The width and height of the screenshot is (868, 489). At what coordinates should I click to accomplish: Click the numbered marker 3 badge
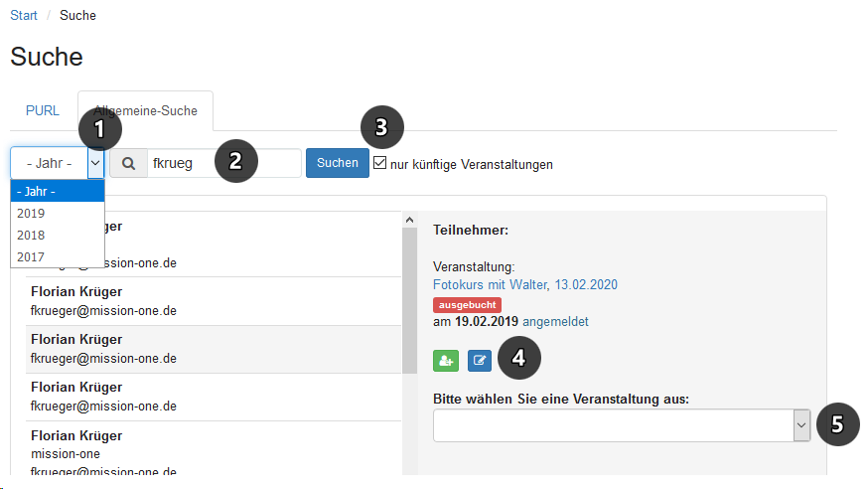coord(381,126)
